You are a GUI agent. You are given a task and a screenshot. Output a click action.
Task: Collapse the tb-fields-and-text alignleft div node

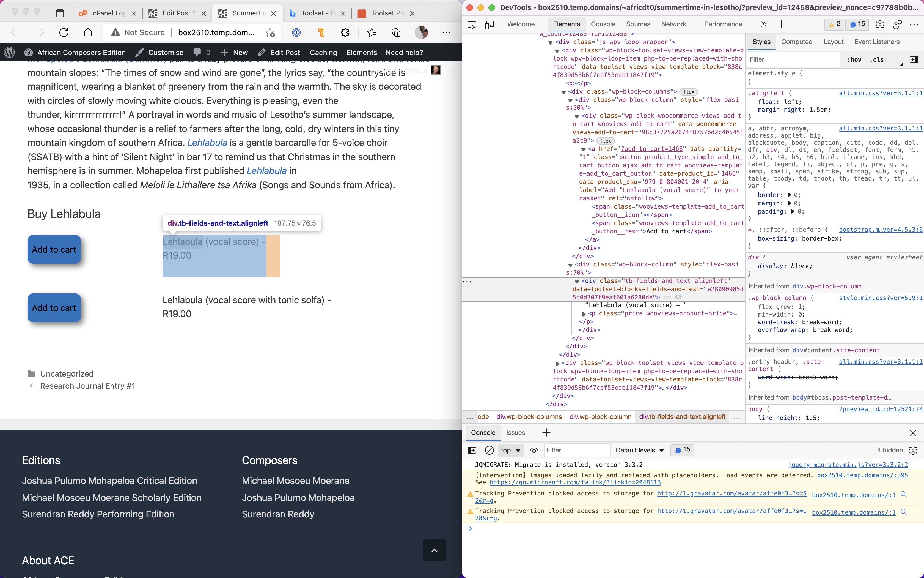[577, 281]
